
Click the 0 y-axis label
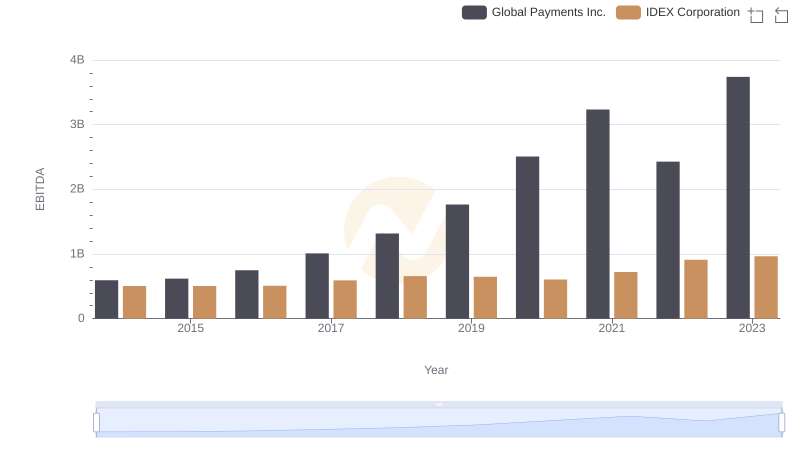point(81,318)
